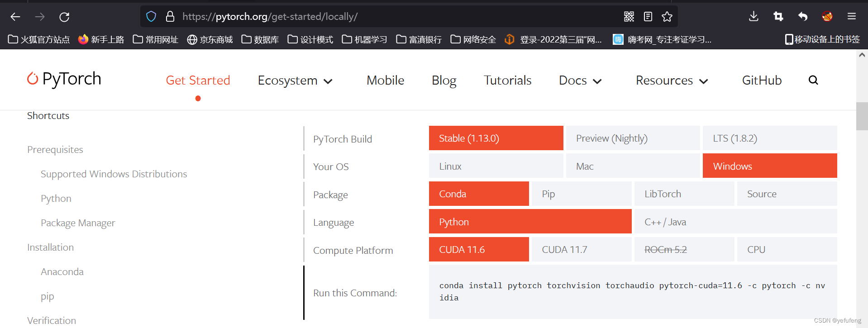Open the GitHub nav item

click(x=762, y=81)
